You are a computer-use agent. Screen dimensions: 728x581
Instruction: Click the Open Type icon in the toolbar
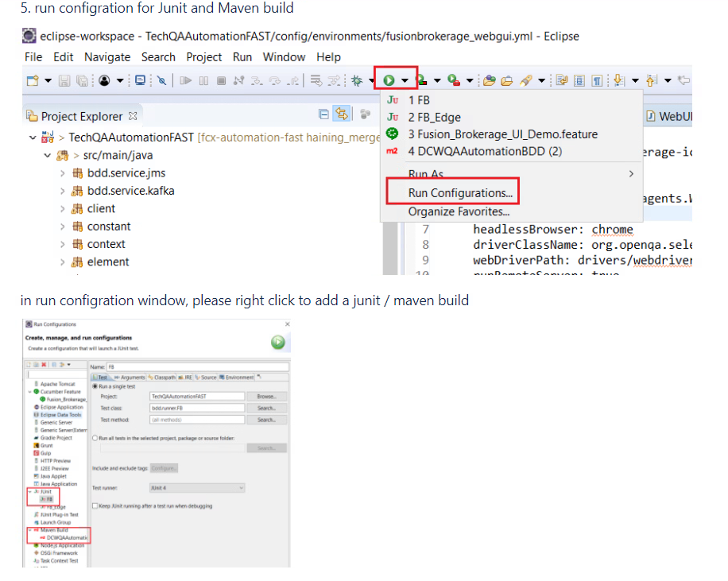(x=489, y=81)
